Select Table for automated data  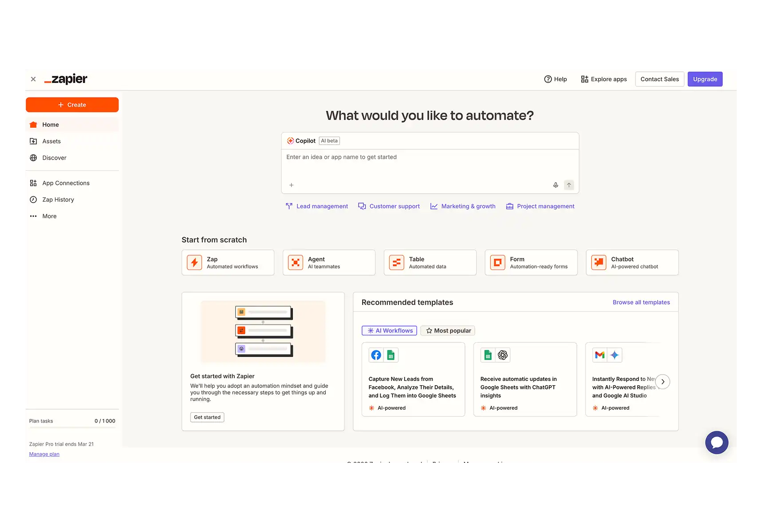click(430, 262)
